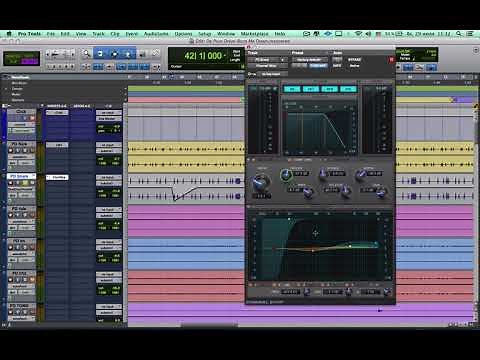
Task: Record-enable the PD Snare track
Action: pos(10,183)
